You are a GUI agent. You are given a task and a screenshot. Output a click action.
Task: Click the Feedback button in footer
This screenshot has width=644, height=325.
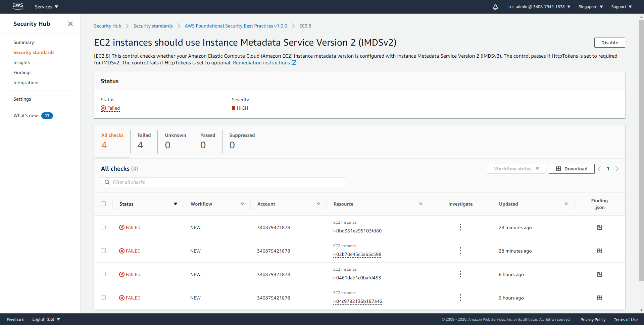pos(15,319)
